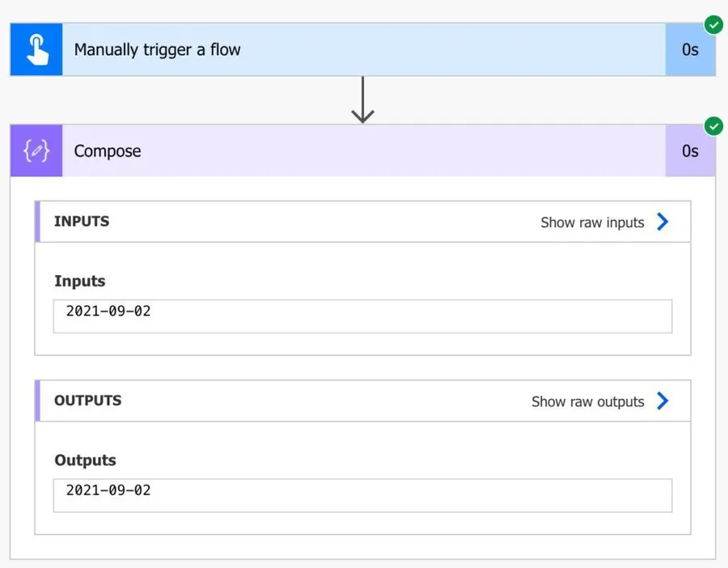Viewport: 728px width, 568px height.
Task: Open the Show raw outputs link
Action: 587,402
